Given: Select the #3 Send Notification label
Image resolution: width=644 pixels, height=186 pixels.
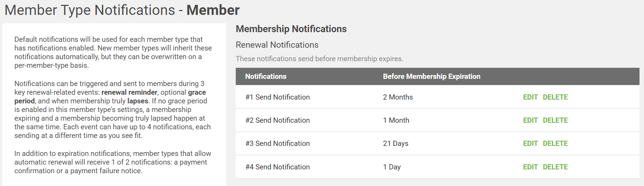Looking at the screenshot, I should point(278,143).
